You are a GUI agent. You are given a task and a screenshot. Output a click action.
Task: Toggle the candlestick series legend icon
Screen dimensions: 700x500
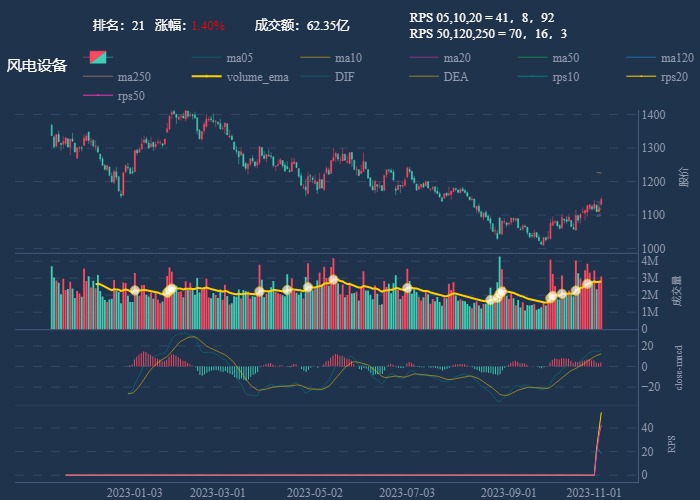pyautogui.click(x=98, y=58)
